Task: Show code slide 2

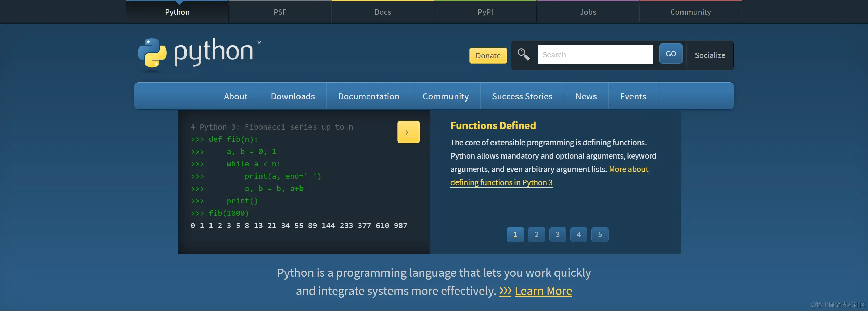Action: point(536,234)
